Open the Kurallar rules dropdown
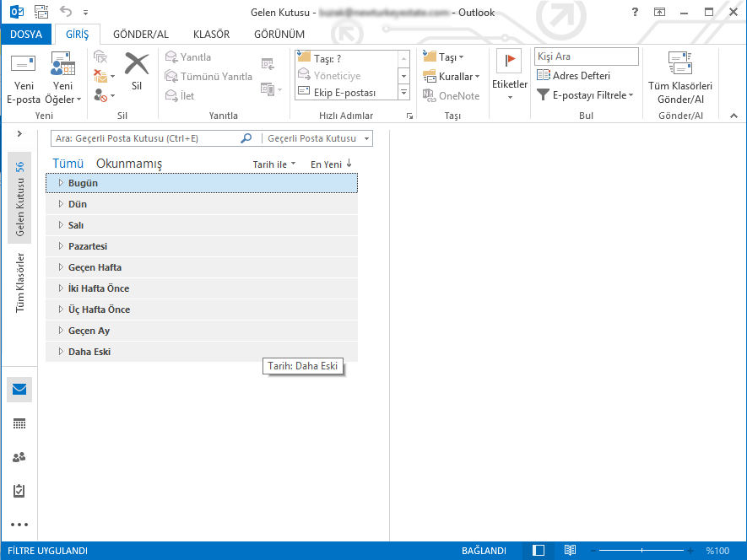 pyautogui.click(x=451, y=76)
